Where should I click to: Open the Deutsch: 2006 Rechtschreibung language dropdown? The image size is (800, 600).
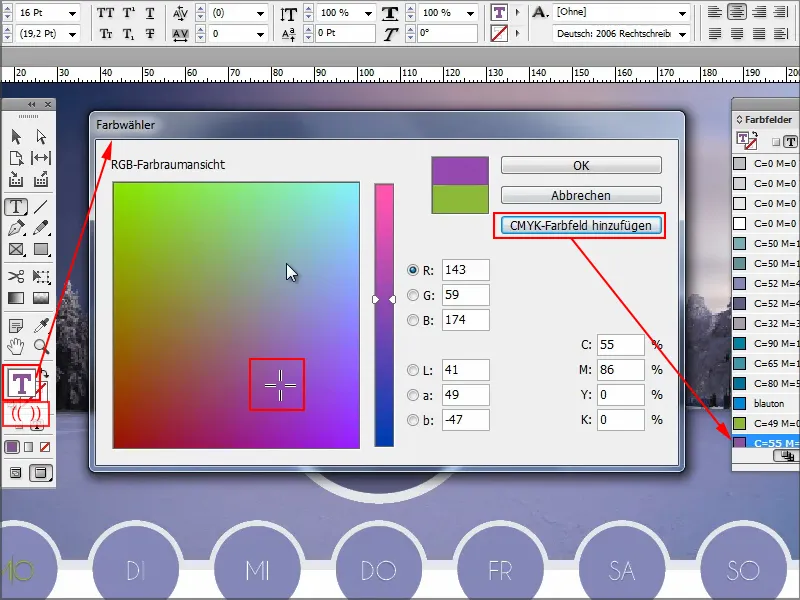[x=682, y=34]
